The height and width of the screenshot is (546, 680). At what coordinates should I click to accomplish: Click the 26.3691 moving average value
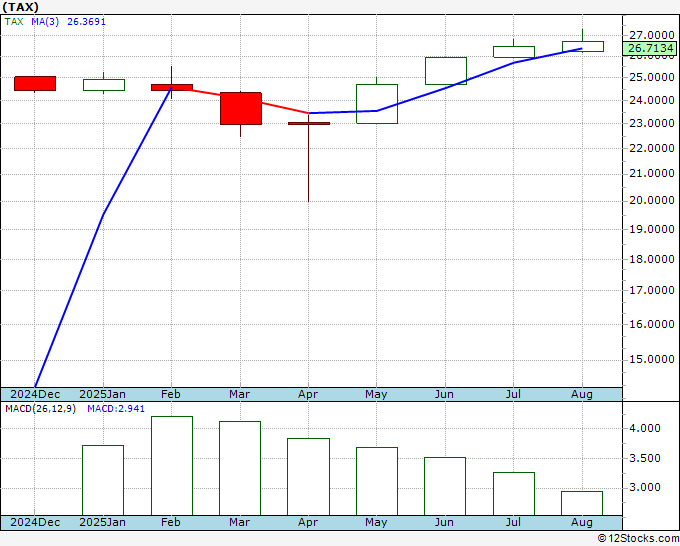[x=86, y=22]
